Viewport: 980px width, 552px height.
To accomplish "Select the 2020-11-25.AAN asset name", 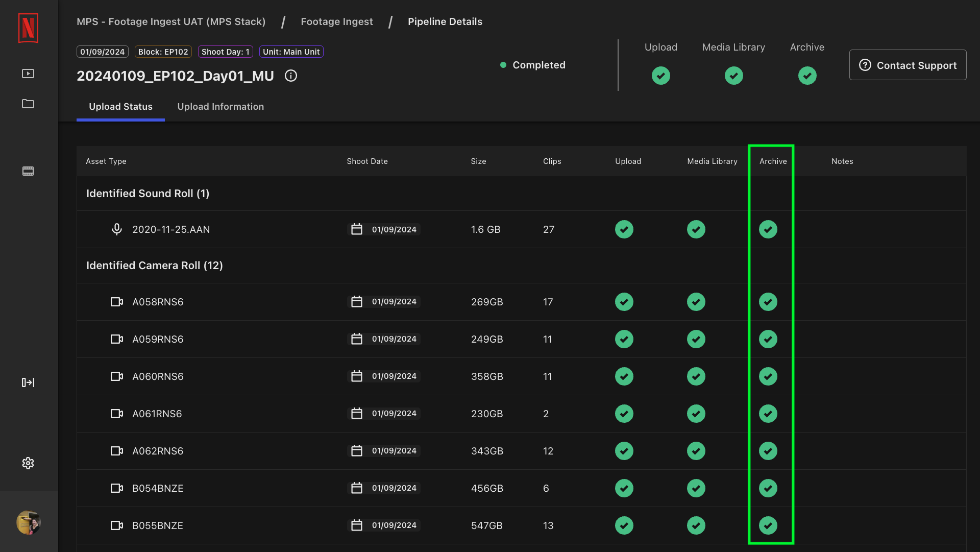I will click(x=171, y=229).
